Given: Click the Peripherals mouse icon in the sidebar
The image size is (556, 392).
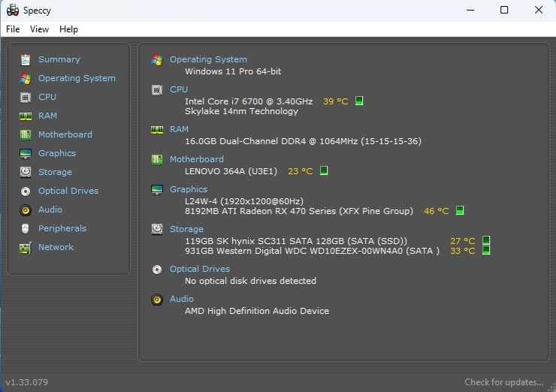Looking at the screenshot, I should (26, 228).
